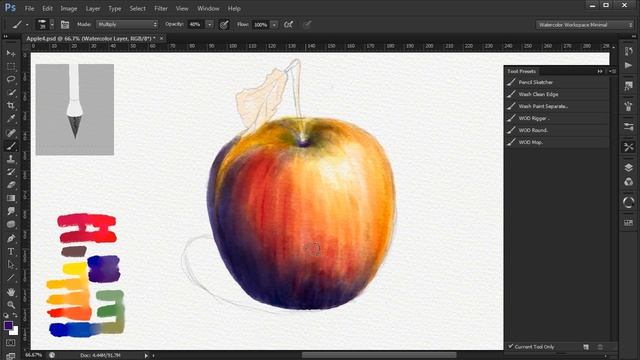Toggle the Brush panel in options bar
This screenshot has width=640, height=360.
[64, 24]
